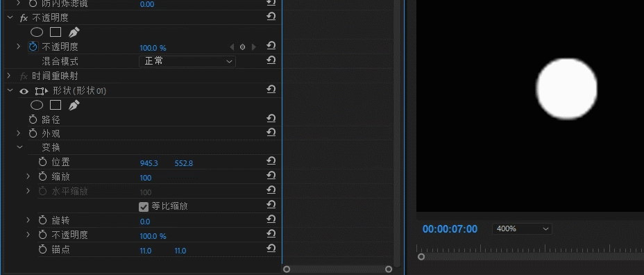The height and width of the screenshot is (275, 644).
Task: Reset the 等比缩放 parameter
Action: click(x=271, y=205)
